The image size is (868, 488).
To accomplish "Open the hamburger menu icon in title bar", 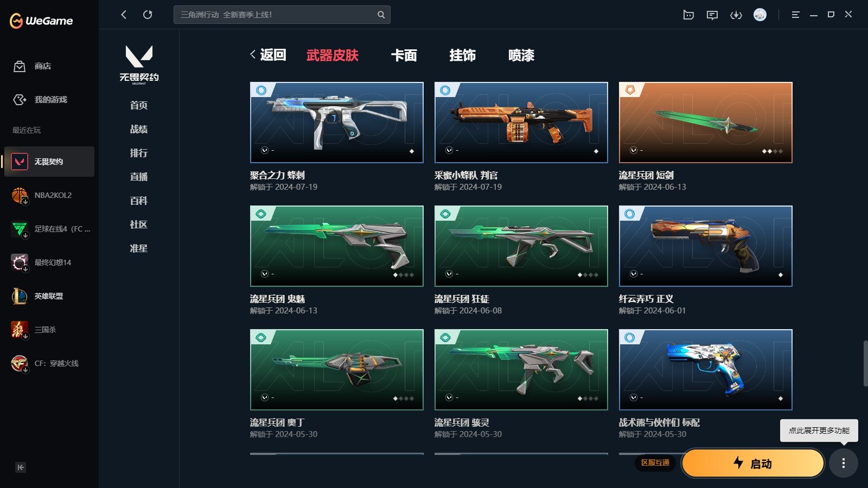I will (x=795, y=15).
